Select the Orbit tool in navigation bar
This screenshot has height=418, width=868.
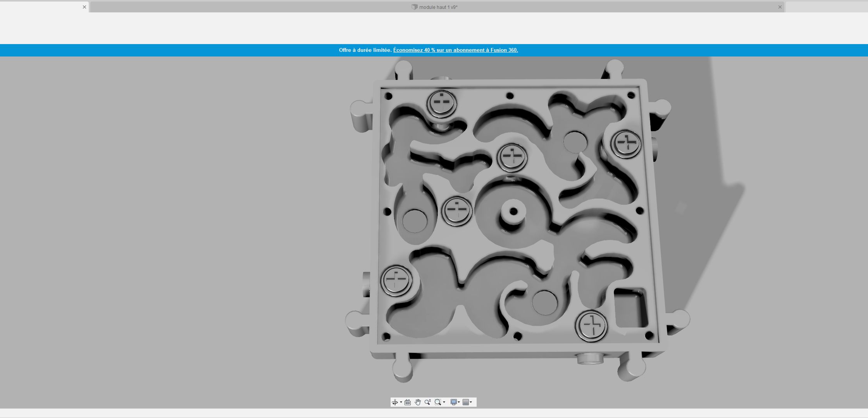pyautogui.click(x=395, y=402)
